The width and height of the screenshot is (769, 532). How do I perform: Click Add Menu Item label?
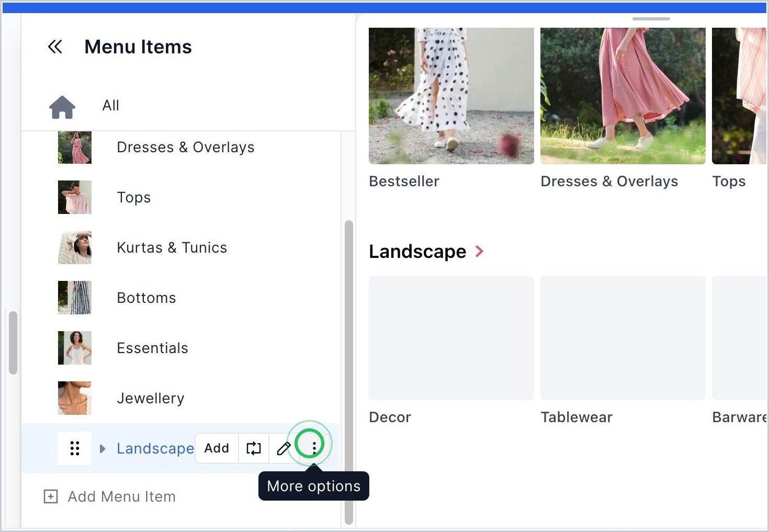point(122,496)
